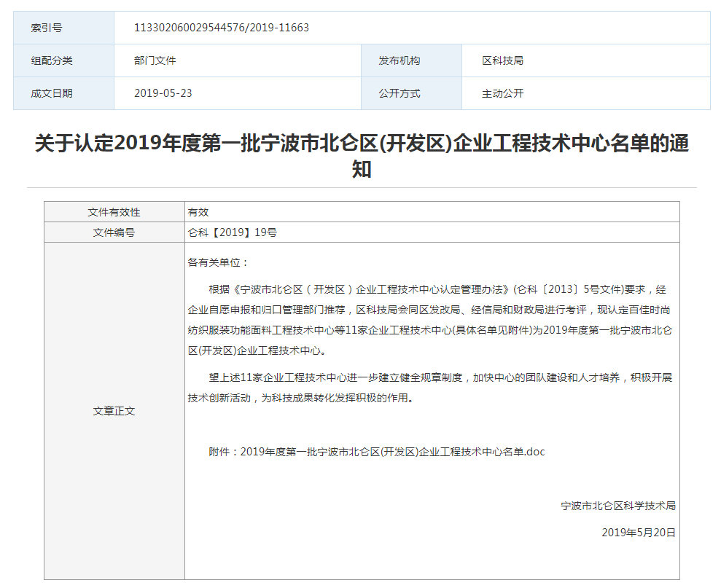Click the 文章正文 row label

114,411
